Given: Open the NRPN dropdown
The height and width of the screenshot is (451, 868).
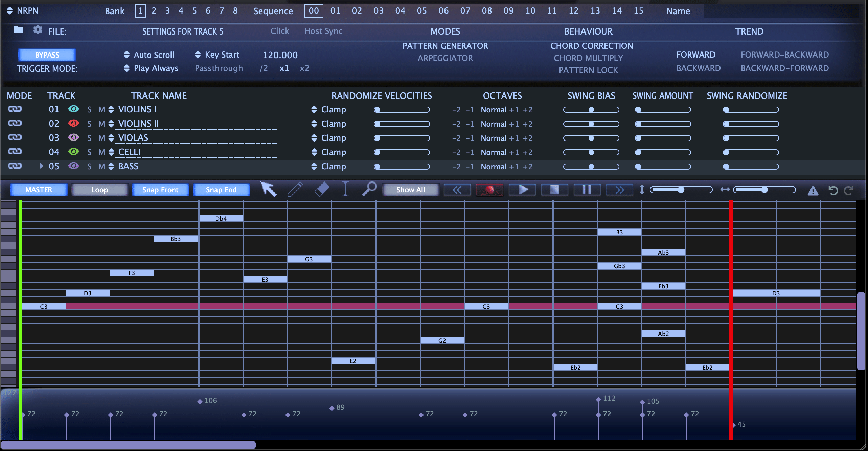Looking at the screenshot, I should pyautogui.click(x=22, y=10).
